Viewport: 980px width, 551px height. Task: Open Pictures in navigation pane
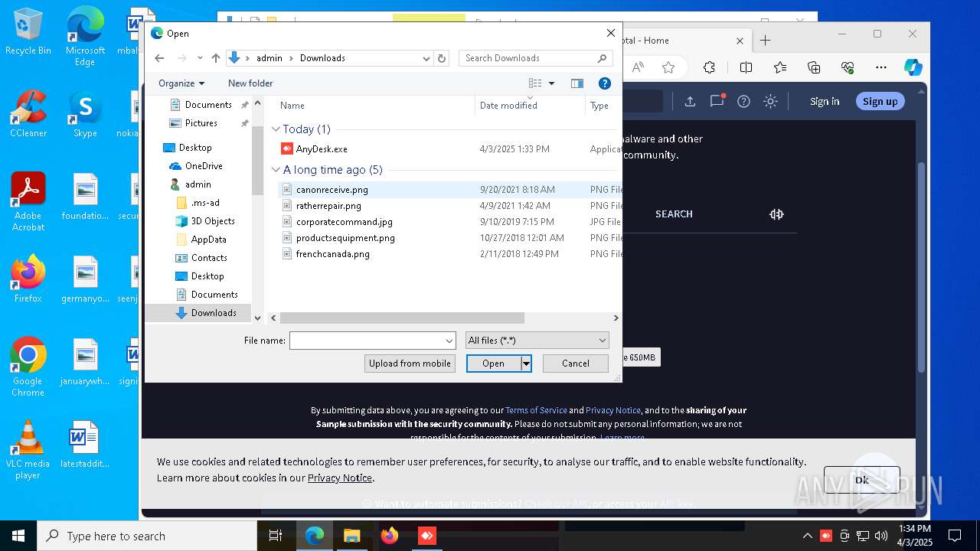pyautogui.click(x=201, y=123)
